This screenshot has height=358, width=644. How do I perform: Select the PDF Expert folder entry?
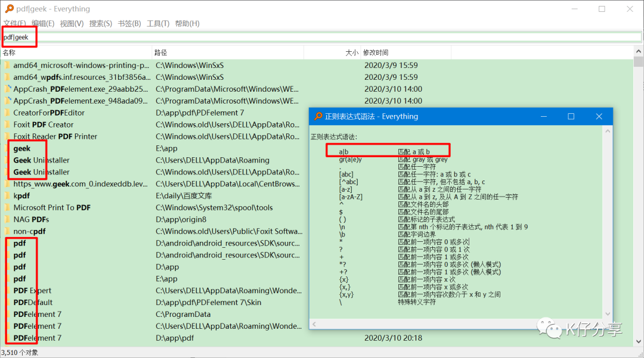32,291
